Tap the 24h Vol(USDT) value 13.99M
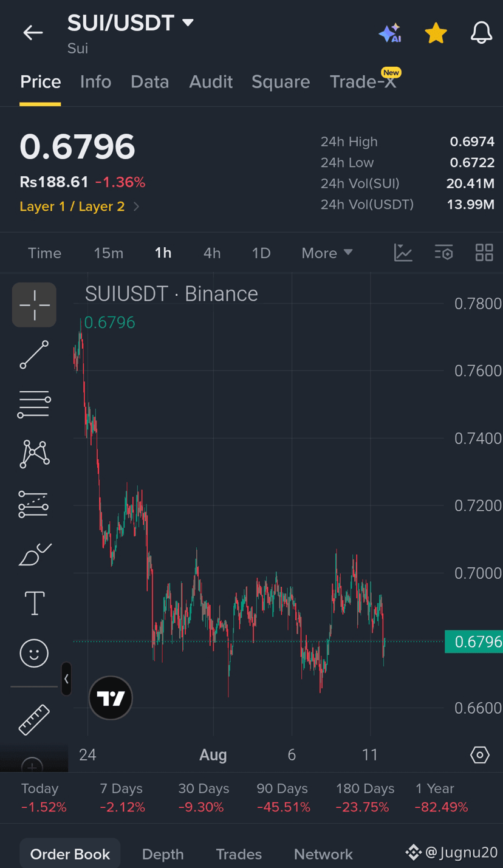This screenshot has width=503, height=868. coord(470,204)
